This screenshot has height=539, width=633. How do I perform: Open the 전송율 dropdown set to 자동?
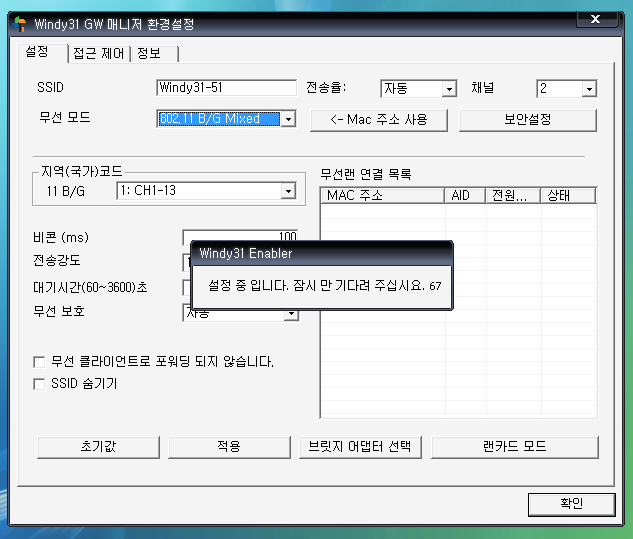click(x=419, y=88)
